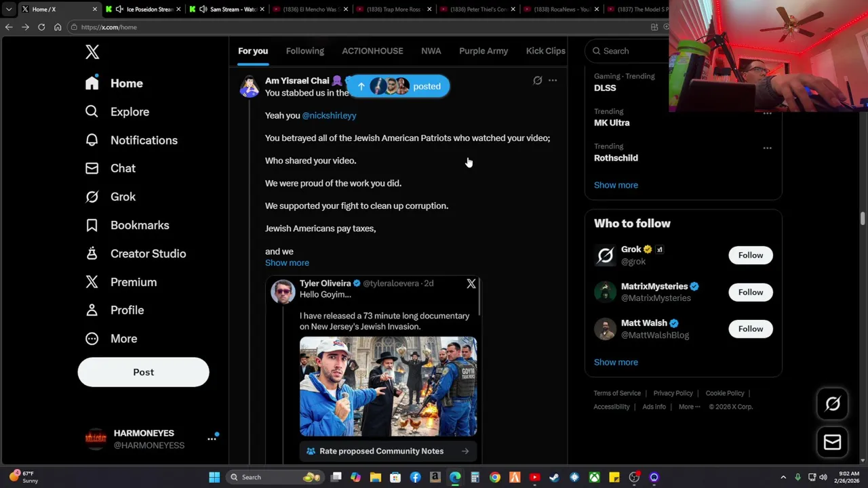Open Terms of Service link
Image resolution: width=868 pixels, height=488 pixels.
coord(617,393)
